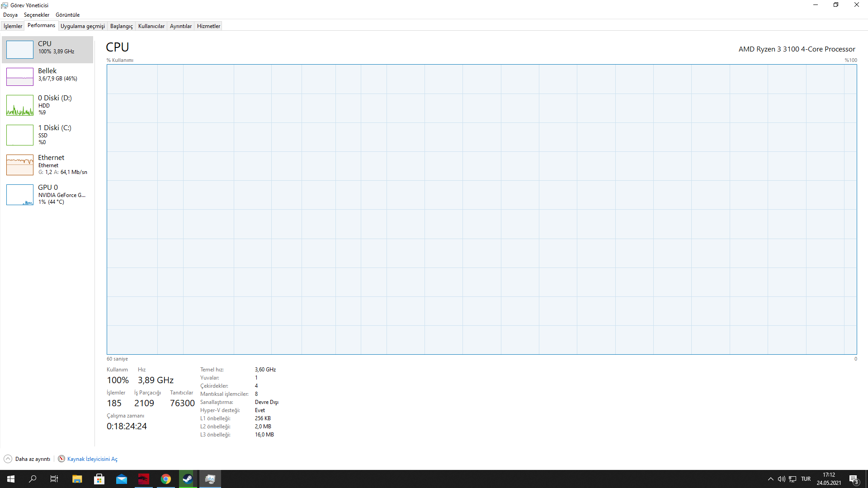Click Kaynak İzleyicisini Aç link

pyautogui.click(x=92, y=459)
